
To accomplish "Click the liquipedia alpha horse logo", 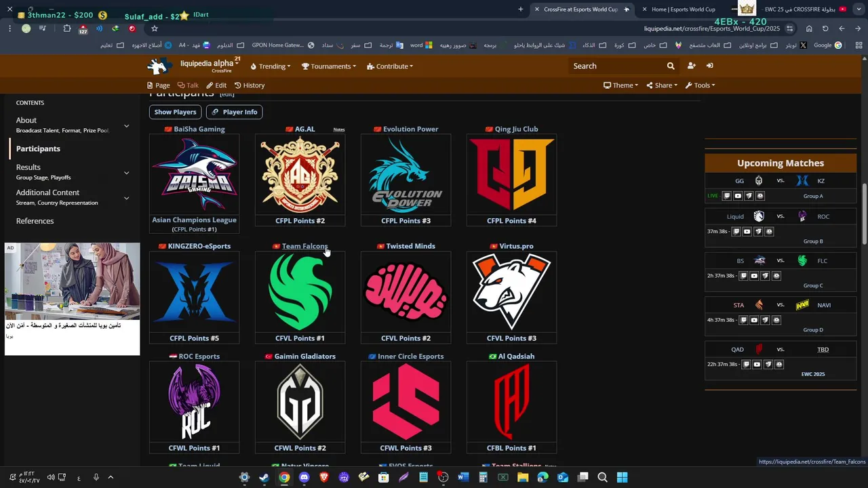I will point(160,66).
